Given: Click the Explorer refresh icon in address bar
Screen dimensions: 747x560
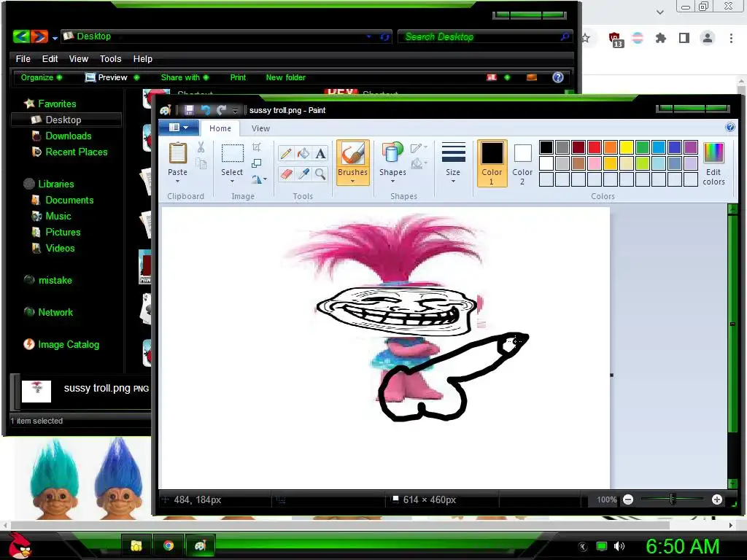Looking at the screenshot, I should [384, 36].
